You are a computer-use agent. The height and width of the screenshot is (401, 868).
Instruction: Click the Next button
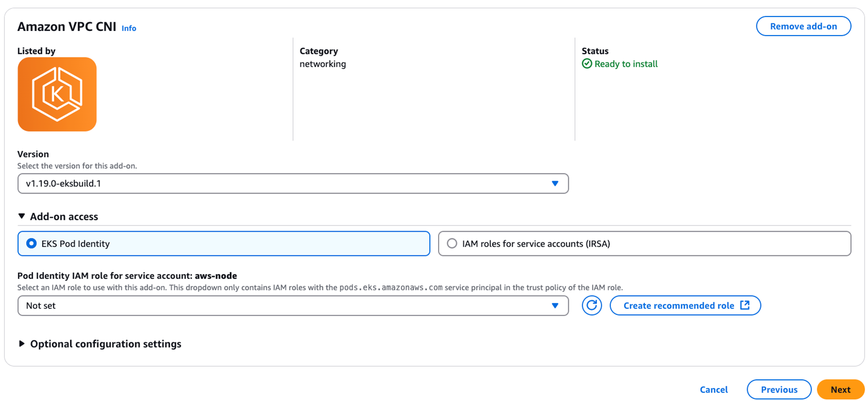tap(840, 389)
